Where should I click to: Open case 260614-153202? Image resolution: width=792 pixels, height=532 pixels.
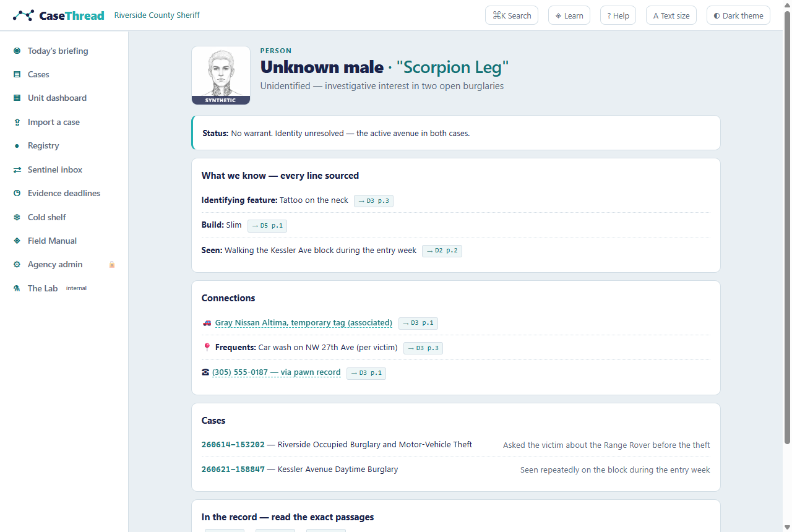click(x=233, y=445)
